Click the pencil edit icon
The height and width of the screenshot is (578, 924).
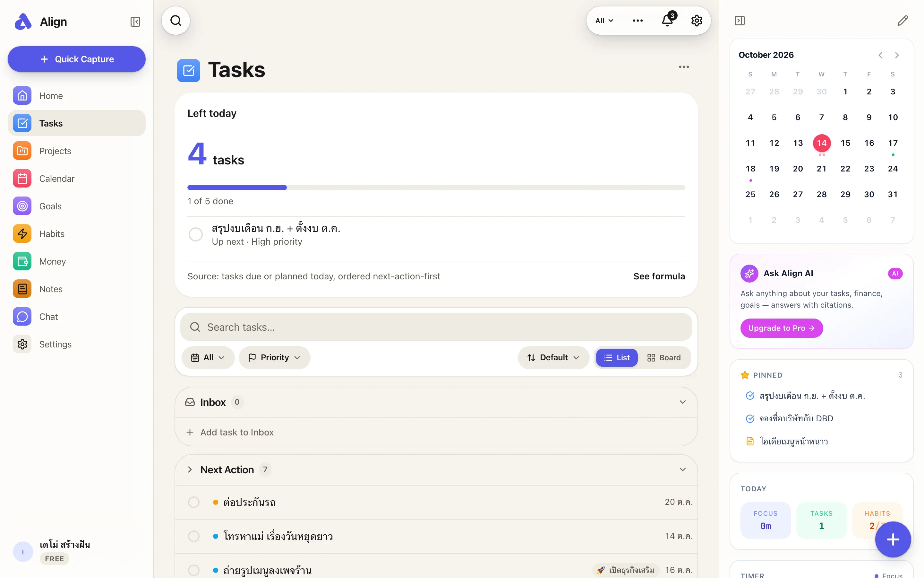point(902,20)
